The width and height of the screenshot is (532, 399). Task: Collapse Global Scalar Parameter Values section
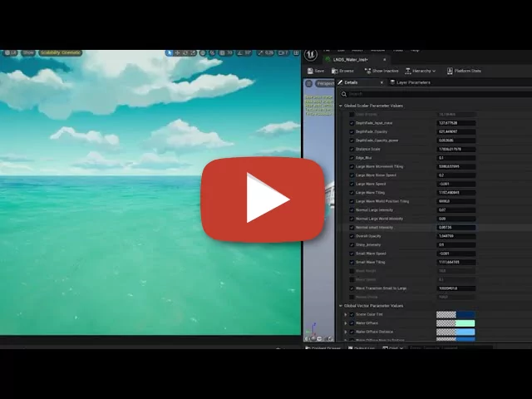tap(341, 106)
